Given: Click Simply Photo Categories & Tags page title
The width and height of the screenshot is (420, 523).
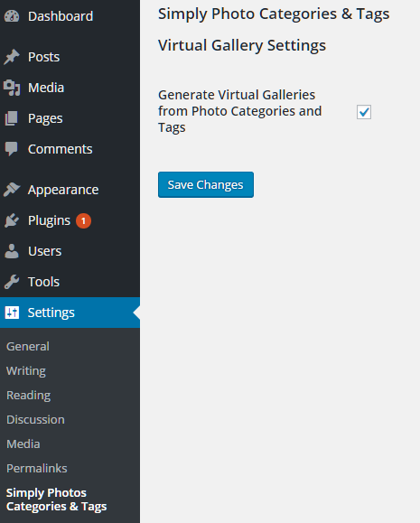Looking at the screenshot, I should pos(274,14).
